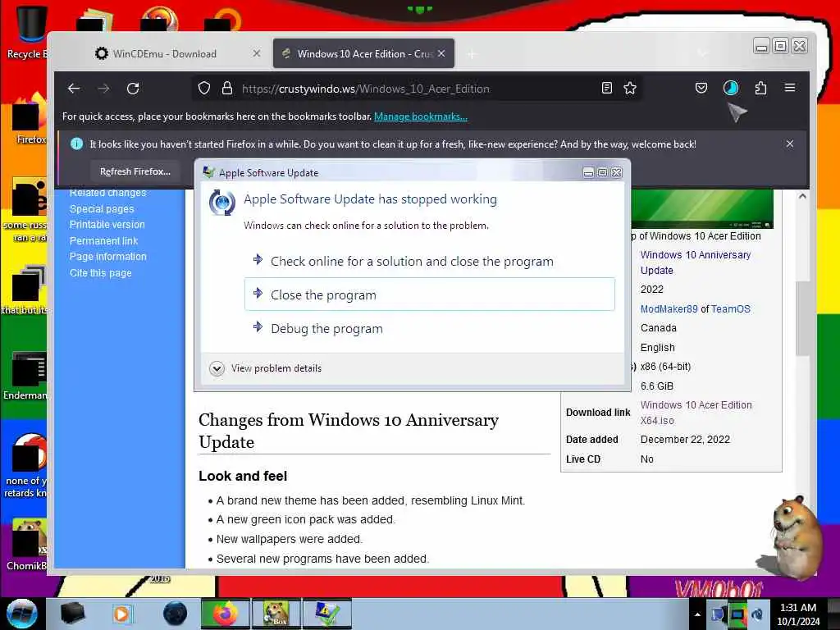
Task: Click the Apple Software Update dialog icon
Action: coord(221,203)
